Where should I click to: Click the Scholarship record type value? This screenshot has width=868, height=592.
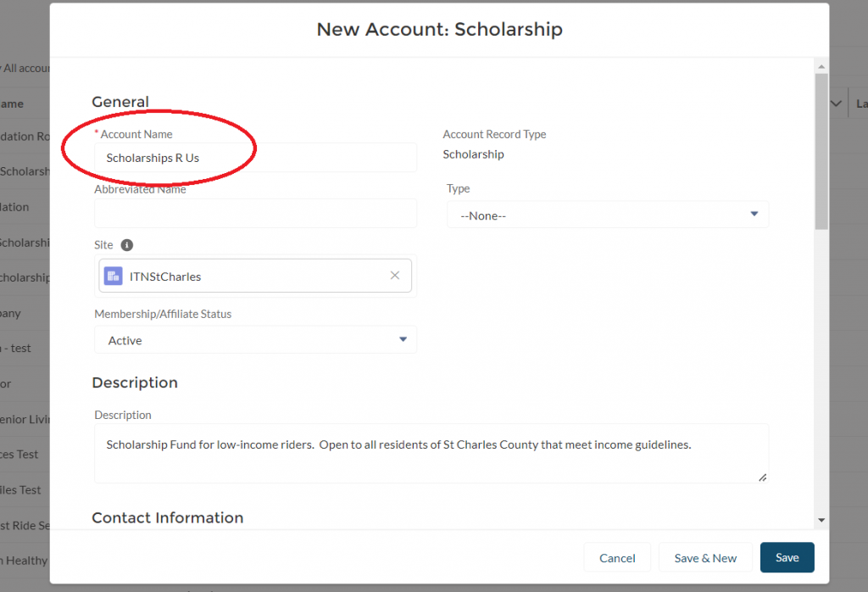coord(473,154)
